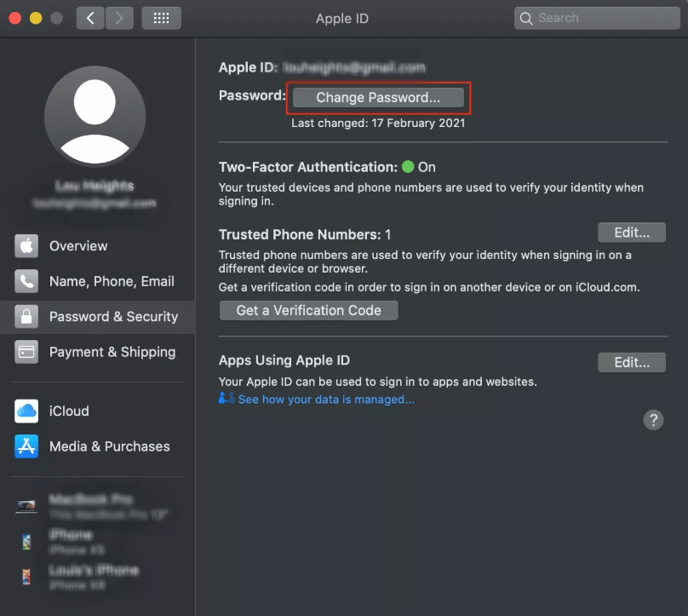This screenshot has width=688, height=616.
Task: Click the iCloud cloud icon
Action: [26, 411]
